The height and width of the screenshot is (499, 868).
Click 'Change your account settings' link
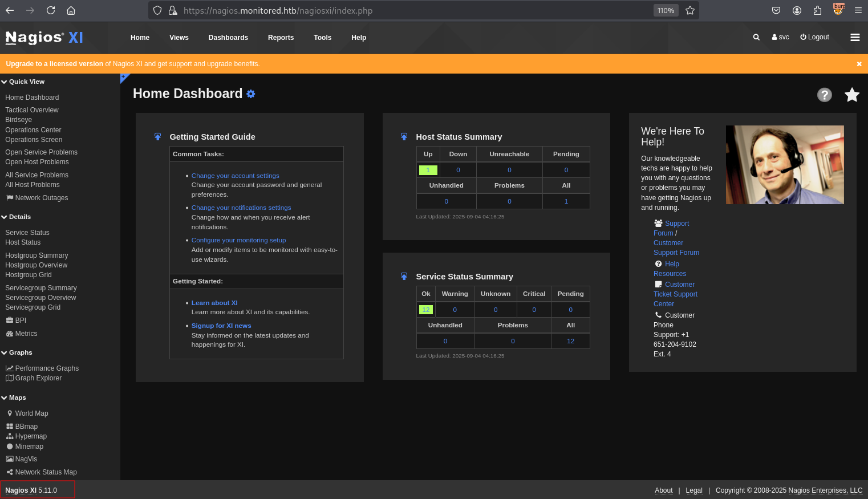pos(236,176)
